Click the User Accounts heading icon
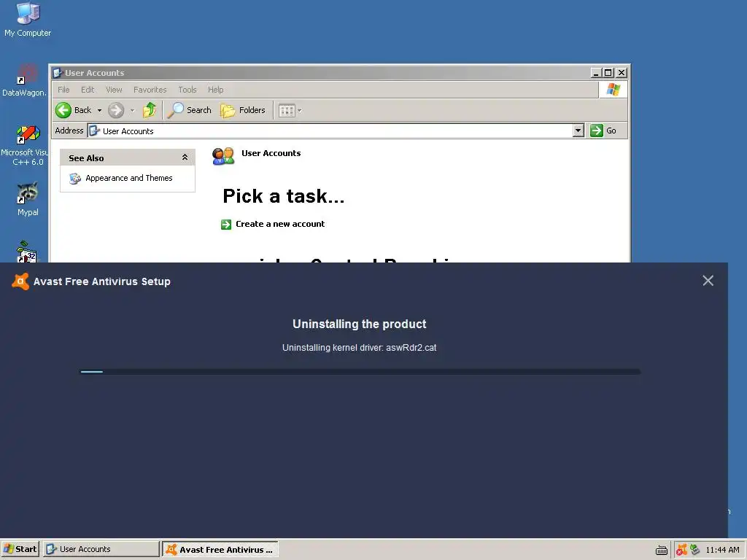Screen dimensions: 747x560 [x=223, y=156]
